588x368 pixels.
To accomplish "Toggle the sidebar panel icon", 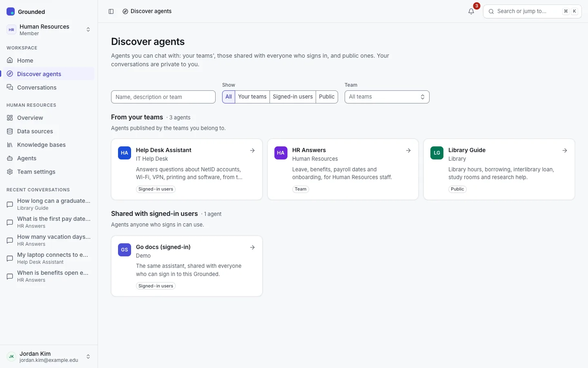I will pos(111,11).
